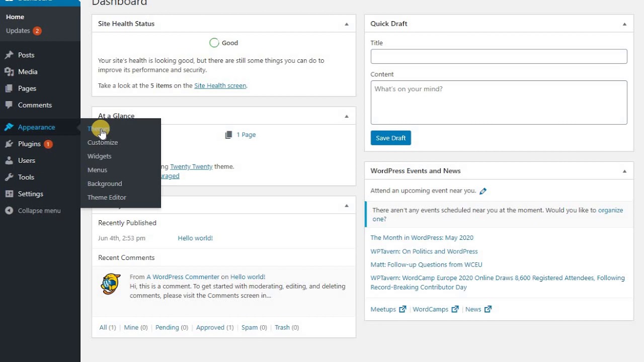
Task: Open the Site Health screen link
Action: 220,86
